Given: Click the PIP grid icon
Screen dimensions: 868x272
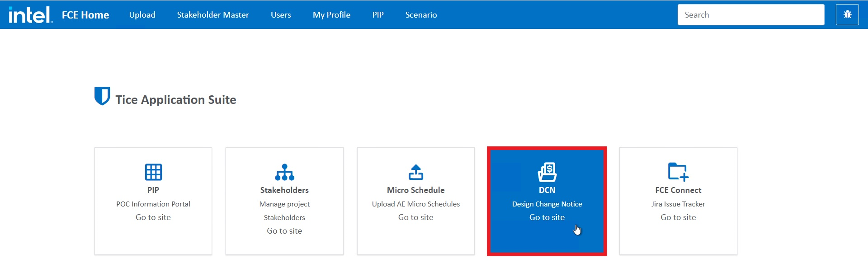Looking at the screenshot, I should click(153, 172).
